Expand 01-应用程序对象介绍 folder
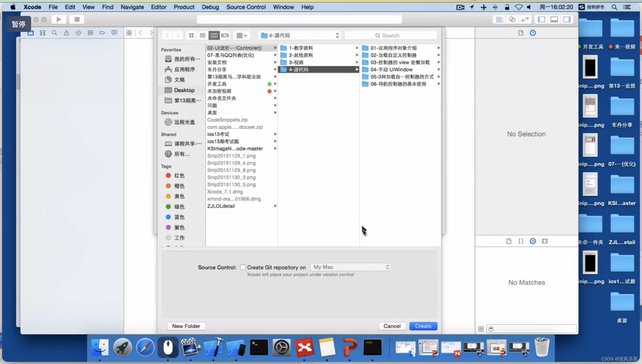 click(x=438, y=48)
